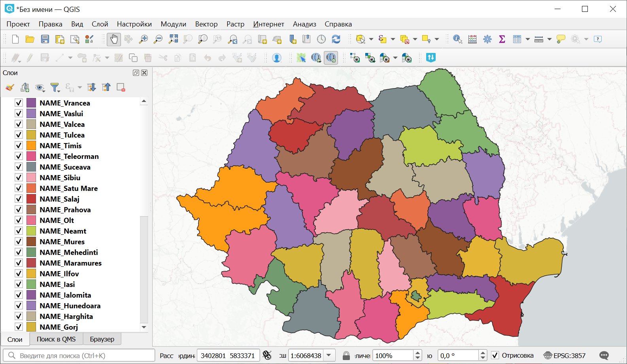Image resolution: width=627 pixels, height=364 pixels.
Task: Uncheck the NAME_Vrancea layer checkbox
Action: pyautogui.click(x=19, y=103)
